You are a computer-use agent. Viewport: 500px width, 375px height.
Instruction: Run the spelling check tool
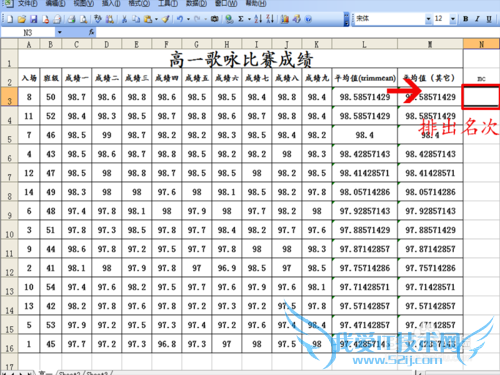(98, 19)
